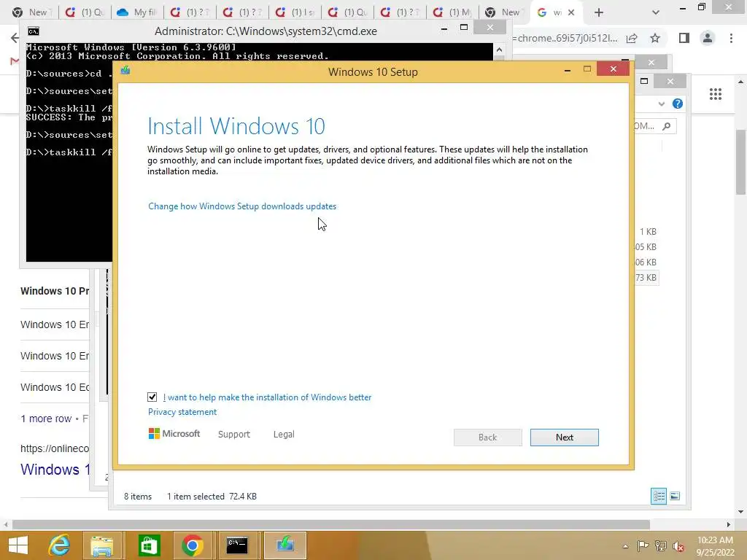Switch Explorer to details view

tap(659, 496)
